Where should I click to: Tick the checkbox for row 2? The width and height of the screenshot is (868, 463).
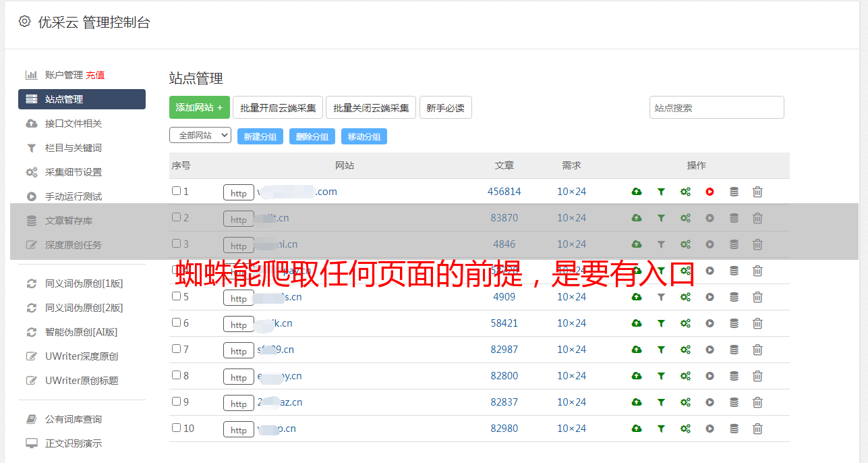[x=176, y=217]
